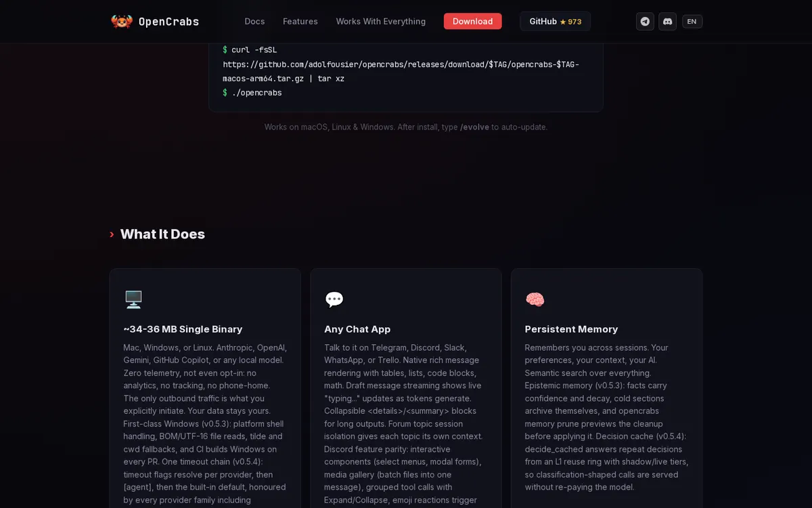Open the Telegram icon link in header

coord(645,22)
